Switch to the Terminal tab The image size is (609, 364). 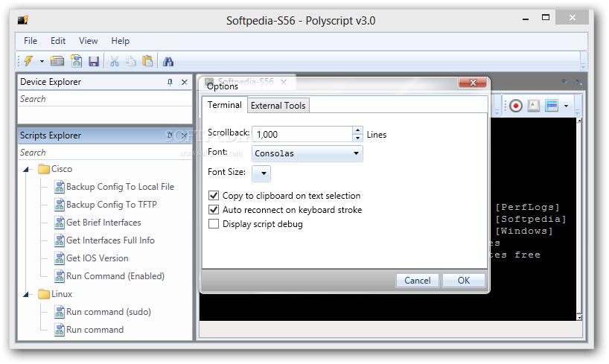(225, 105)
